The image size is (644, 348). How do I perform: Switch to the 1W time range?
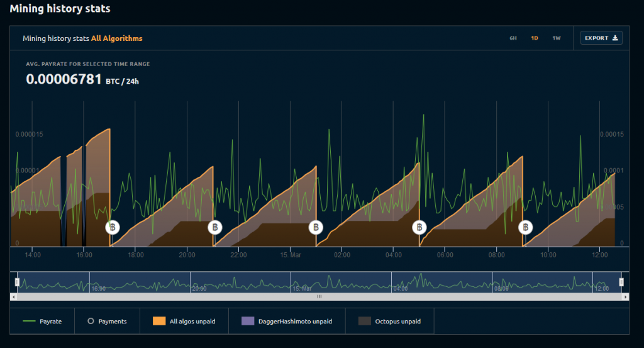point(556,38)
